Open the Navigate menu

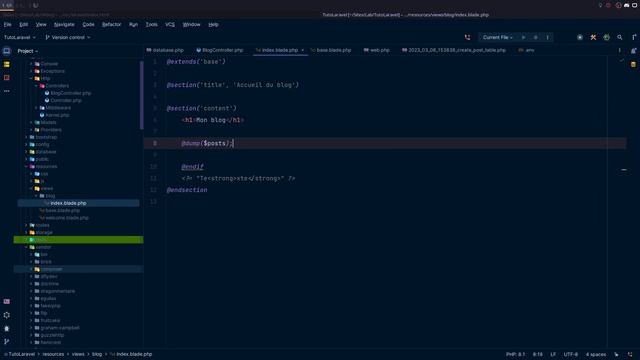click(x=64, y=24)
